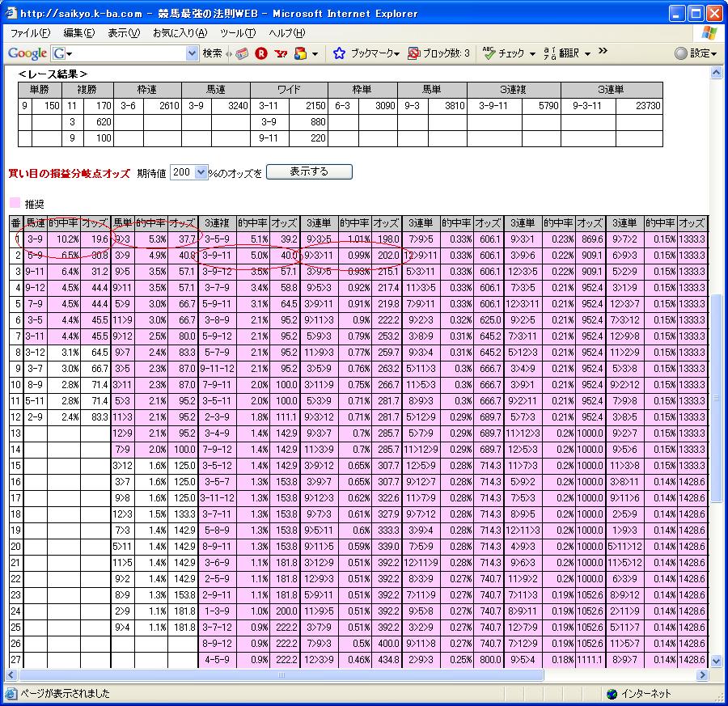The width and height of the screenshot is (728, 706).
Task: Click the Yahoo Y! toolbar icon
Action: (281, 54)
